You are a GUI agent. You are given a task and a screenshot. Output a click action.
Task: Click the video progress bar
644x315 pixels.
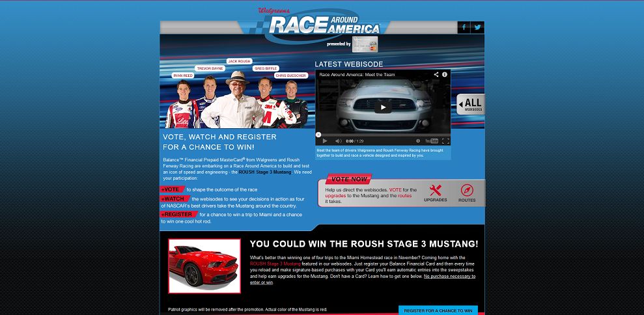pyautogui.click(x=383, y=134)
